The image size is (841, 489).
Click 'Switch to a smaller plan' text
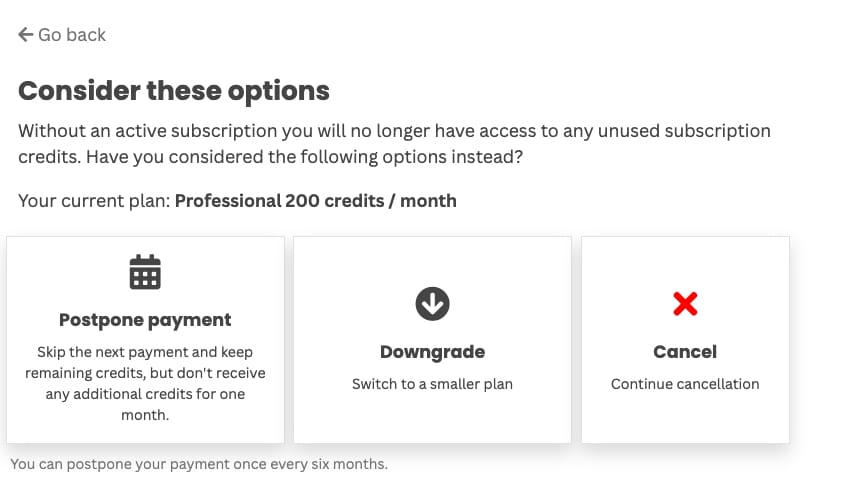coord(432,384)
